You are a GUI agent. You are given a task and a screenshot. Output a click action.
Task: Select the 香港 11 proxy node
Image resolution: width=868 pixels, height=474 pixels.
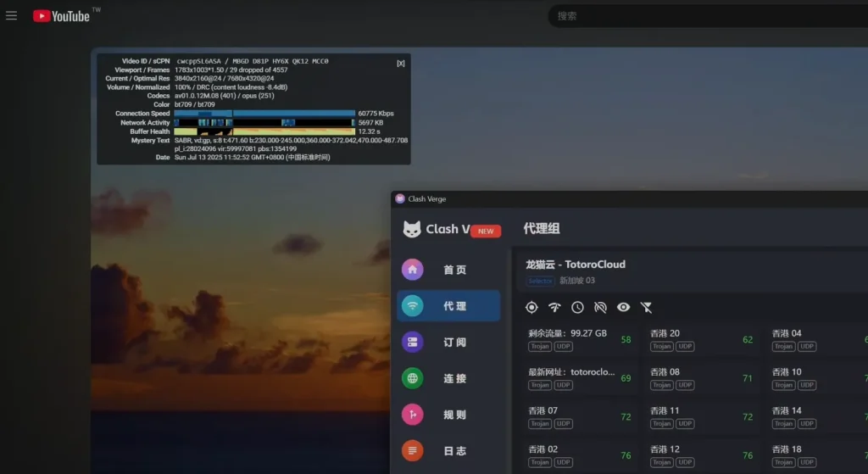699,417
